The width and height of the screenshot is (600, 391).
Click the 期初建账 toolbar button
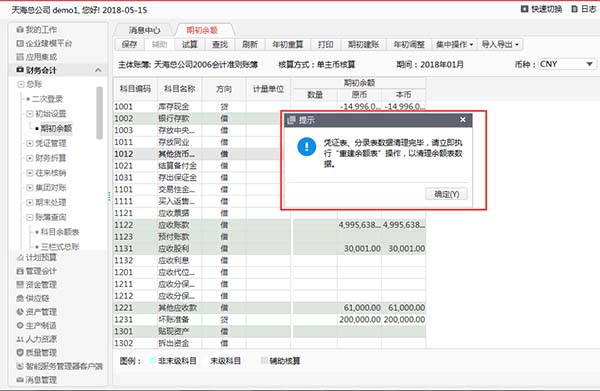pyautogui.click(x=363, y=44)
